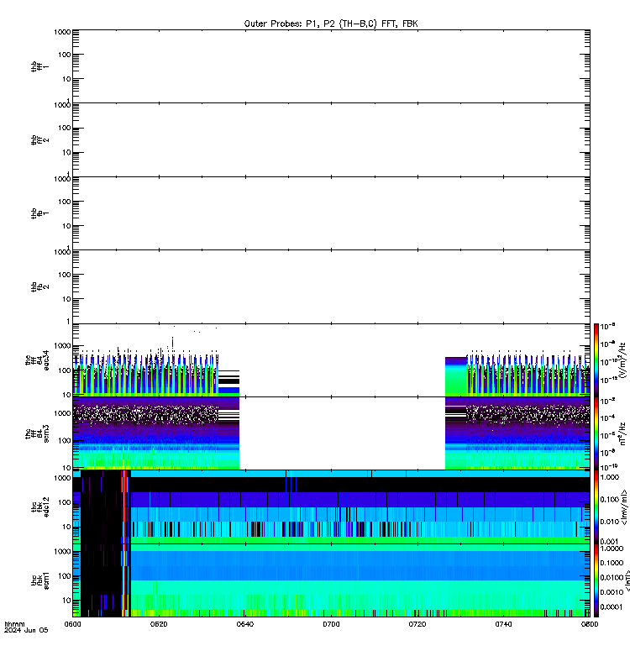This screenshot has width=630, height=672.
Task: Click the "0.0100" color bar tick value
Action: pos(612,578)
